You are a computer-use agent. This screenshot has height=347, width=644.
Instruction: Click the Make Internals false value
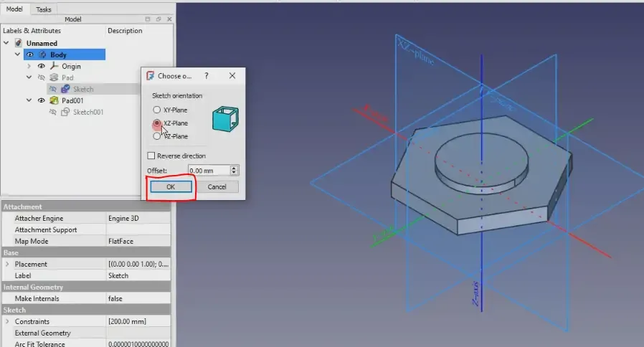138,299
